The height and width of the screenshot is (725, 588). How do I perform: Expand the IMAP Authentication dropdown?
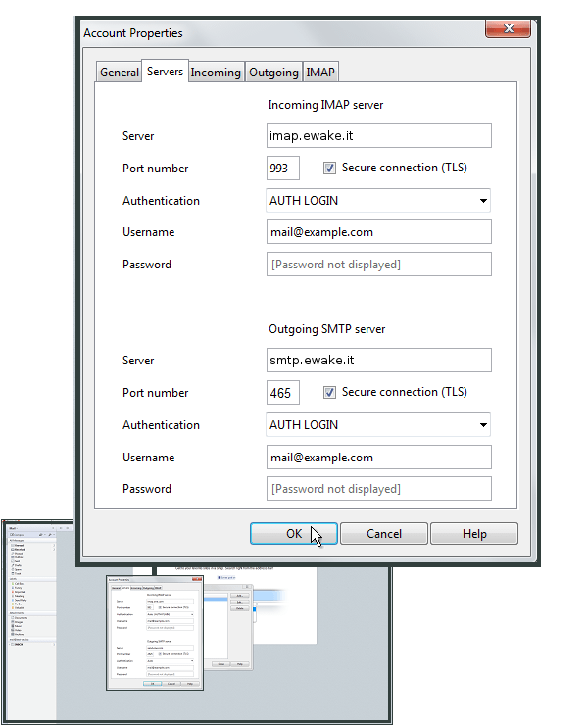click(378, 201)
